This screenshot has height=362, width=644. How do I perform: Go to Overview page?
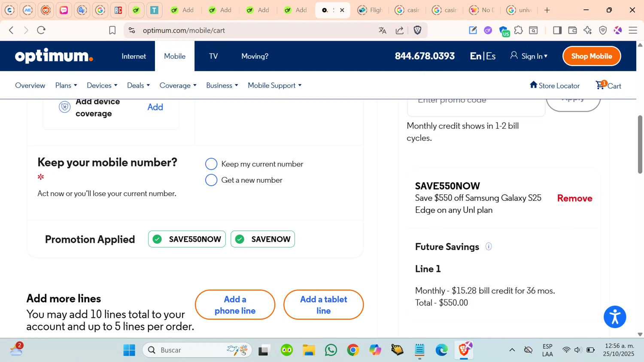pos(30,85)
